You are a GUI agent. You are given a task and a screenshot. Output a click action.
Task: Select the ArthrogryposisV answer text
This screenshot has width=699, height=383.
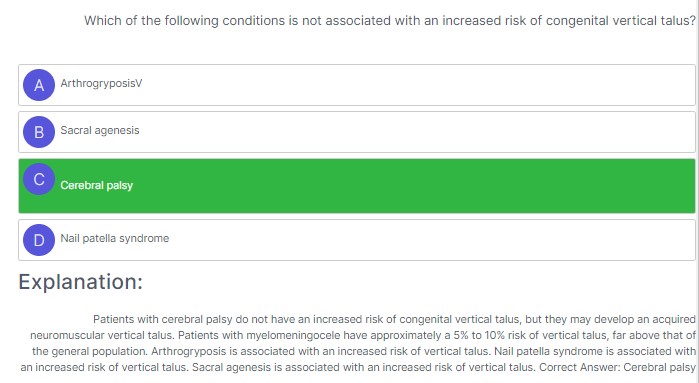point(101,83)
